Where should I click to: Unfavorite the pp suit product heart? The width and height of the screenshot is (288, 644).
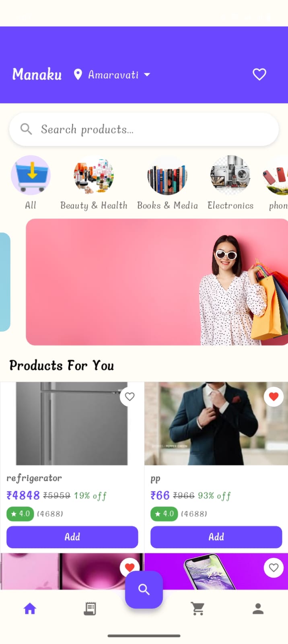(x=274, y=396)
